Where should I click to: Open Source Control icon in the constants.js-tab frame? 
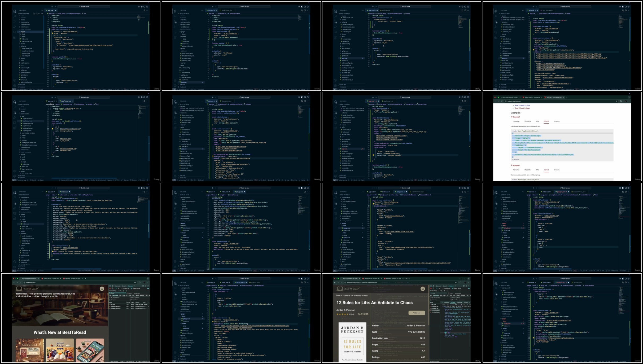(335, 21)
